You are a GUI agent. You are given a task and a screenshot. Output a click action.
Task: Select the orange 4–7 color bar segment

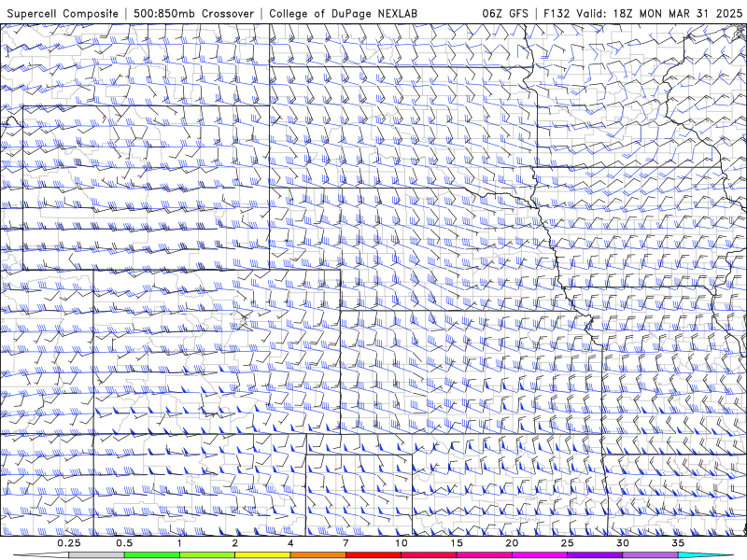tap(317, 555)
